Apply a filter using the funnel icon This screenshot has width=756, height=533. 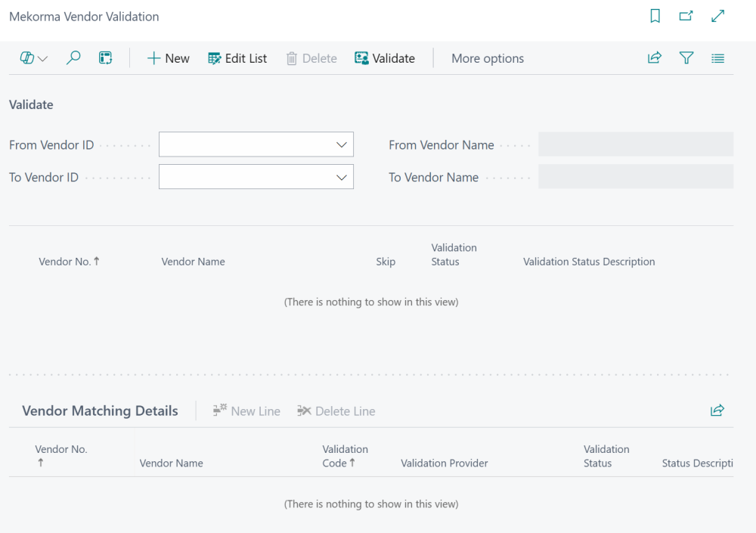click(686, 57)
